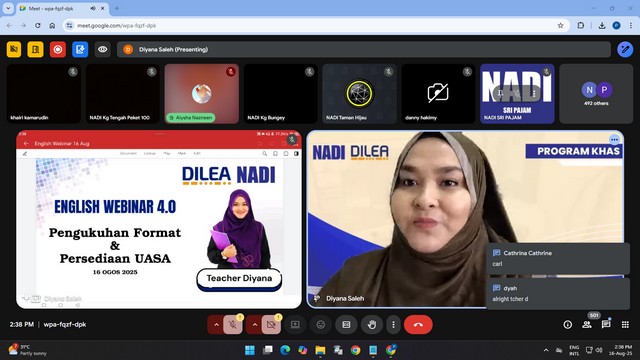
Task: Expand video settings arrow next to camera
Action: click(255, 324)
